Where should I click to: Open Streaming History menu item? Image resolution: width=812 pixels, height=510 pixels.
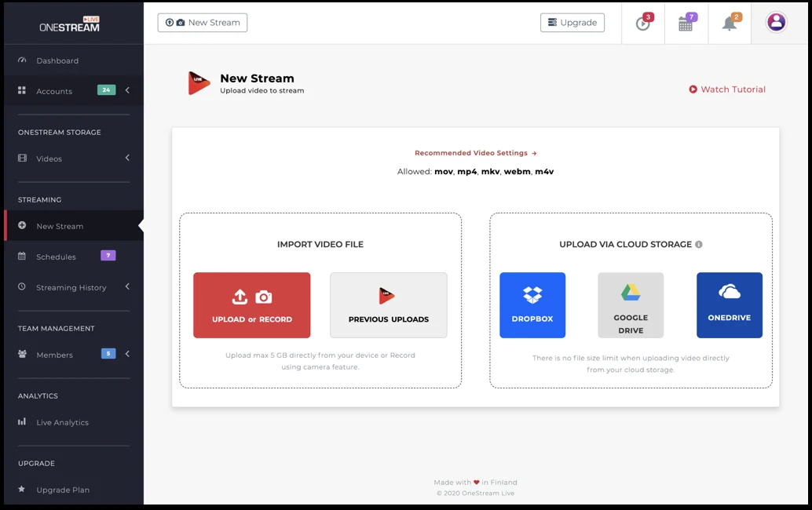click(x=74, y=287)
